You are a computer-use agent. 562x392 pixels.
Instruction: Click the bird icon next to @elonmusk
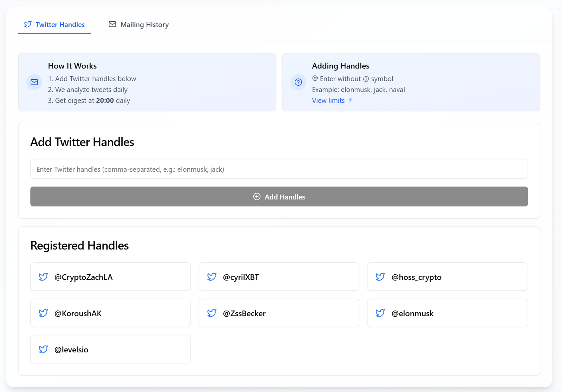pos(380,313)
